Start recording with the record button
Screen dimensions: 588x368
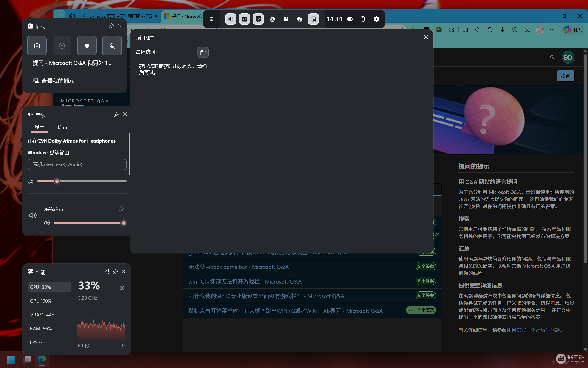coord(87,46)
